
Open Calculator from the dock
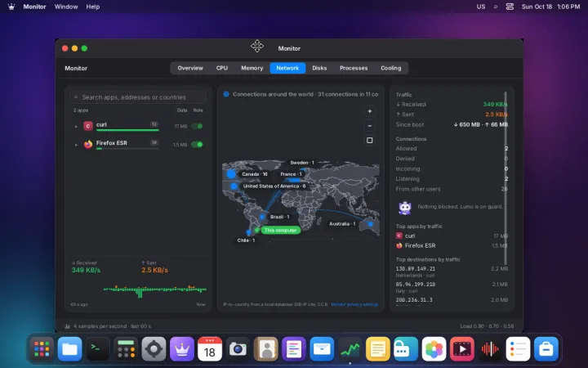point(126,349)
